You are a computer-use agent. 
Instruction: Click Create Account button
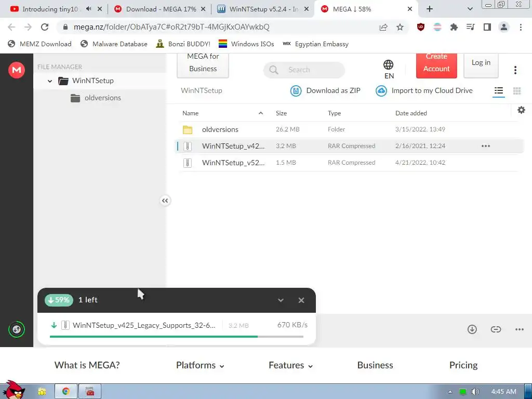(x=436, y=65)
